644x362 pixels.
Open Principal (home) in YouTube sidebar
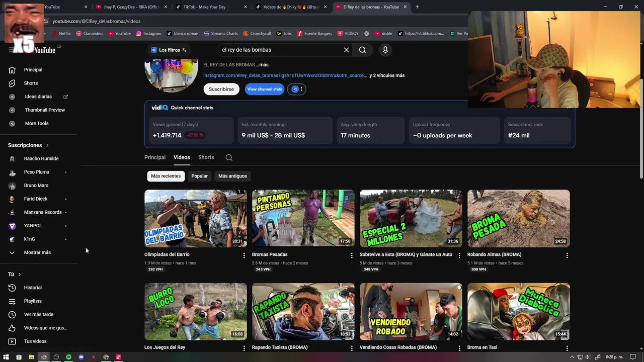[33, 70]
